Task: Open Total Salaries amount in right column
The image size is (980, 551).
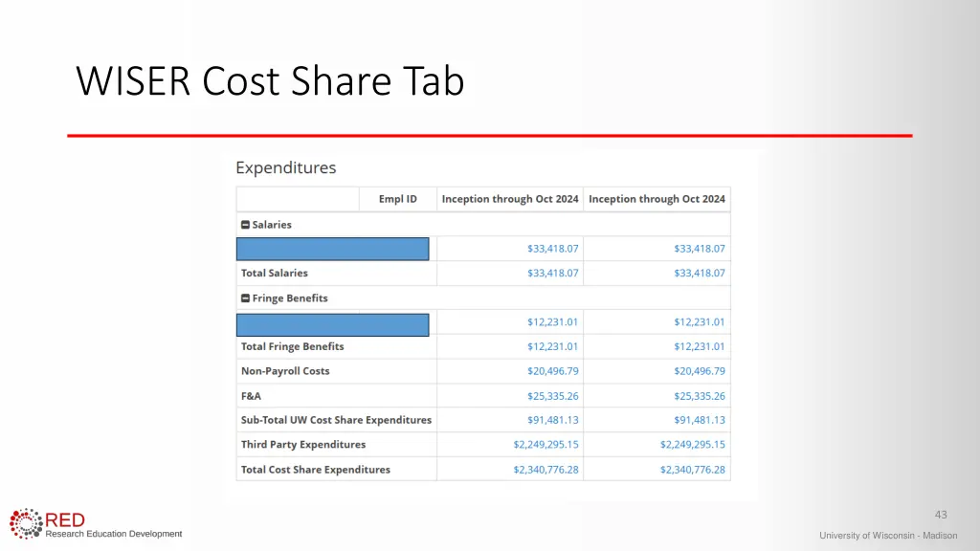Action: click(x=699, y=274)
